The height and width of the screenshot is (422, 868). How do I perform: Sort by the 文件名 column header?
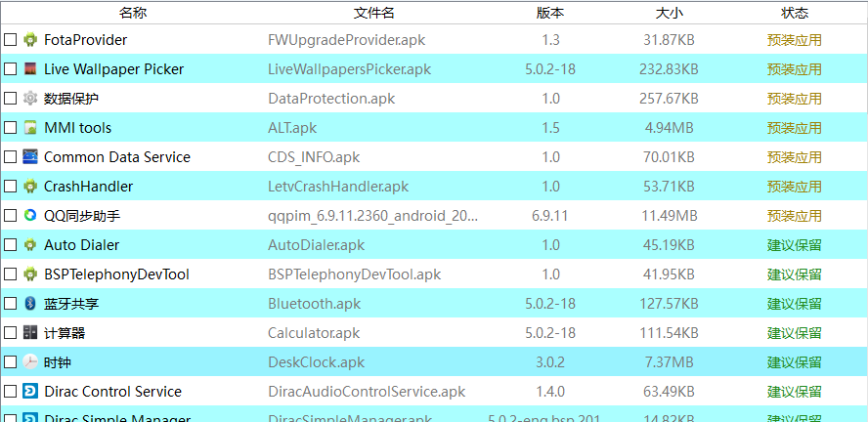click(x=373, y=13)
